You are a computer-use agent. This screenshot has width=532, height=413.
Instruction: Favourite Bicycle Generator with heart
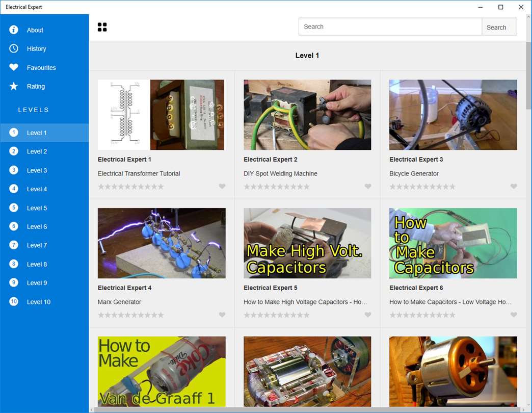point(514,186)
